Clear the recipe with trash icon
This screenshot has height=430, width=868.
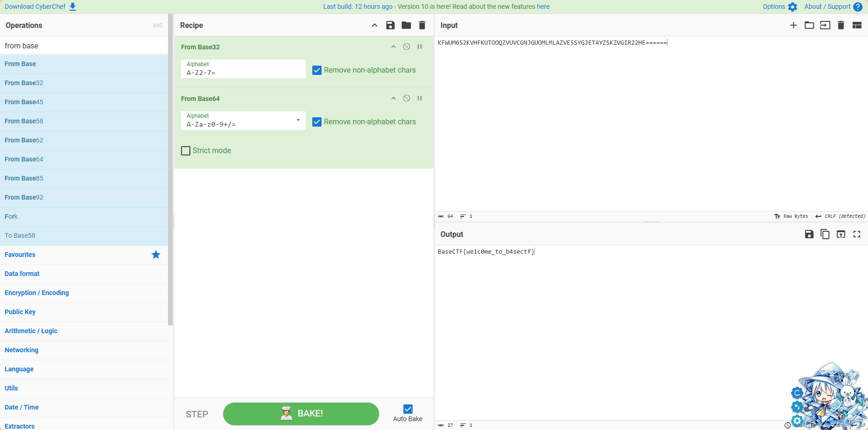click(422, 25)
